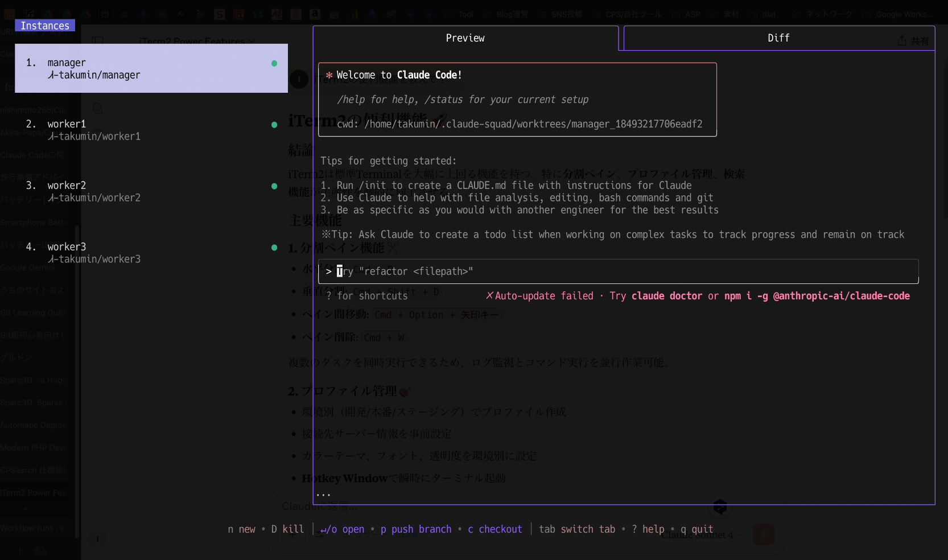Click the share button in background browser

(x=913, y=41)
